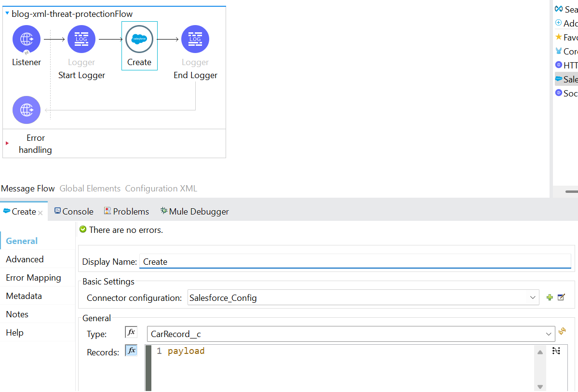The height and width of the screenshot is (392, 578).
Task: Open the Error Mapping section
Action: click(33, 277)
